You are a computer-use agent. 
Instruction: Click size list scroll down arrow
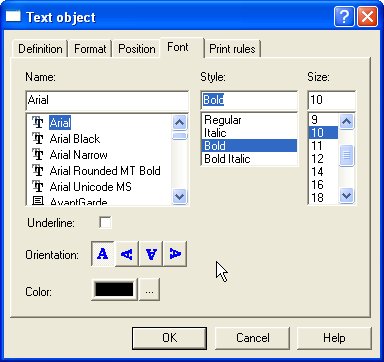click(x=347, y=195)
